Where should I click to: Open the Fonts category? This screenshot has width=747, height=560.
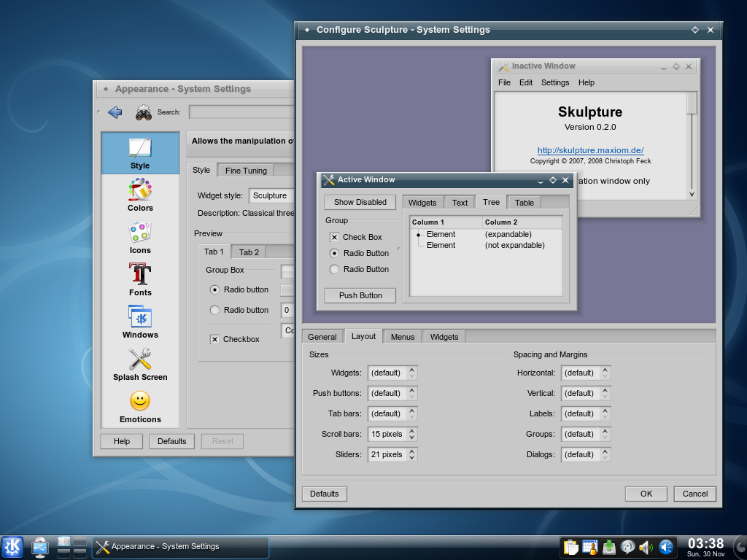[x=140, y=280]
